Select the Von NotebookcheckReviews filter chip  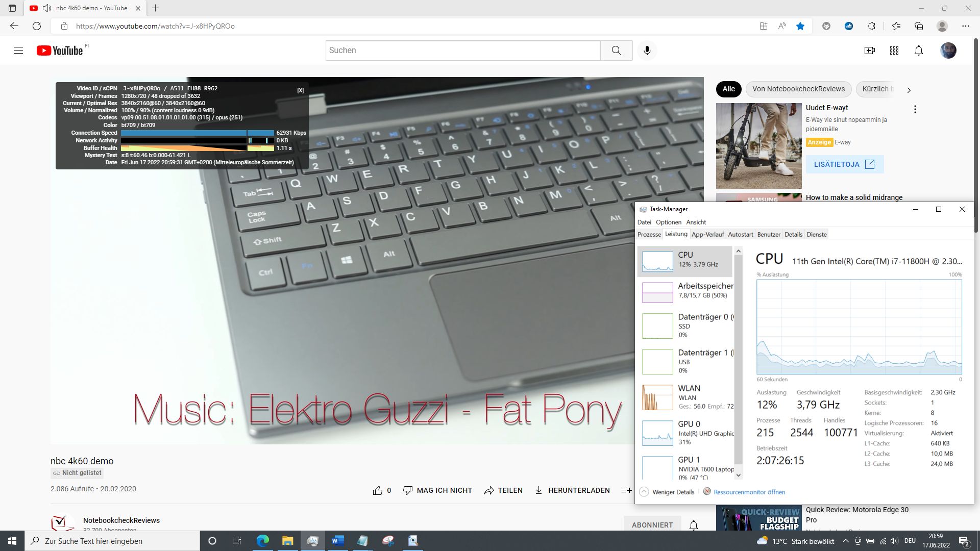(798, 89)
